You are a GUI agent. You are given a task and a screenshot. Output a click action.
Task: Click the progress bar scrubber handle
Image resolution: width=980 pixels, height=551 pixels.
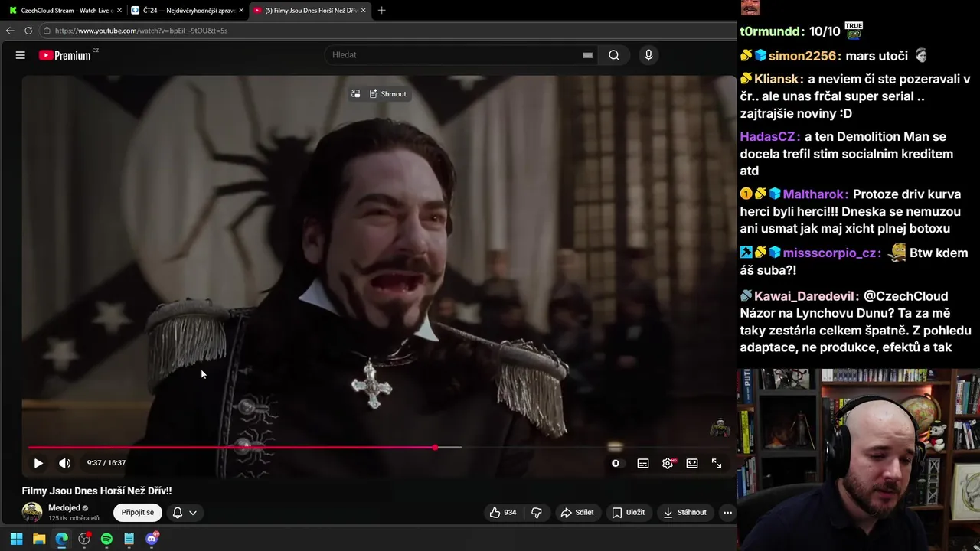pyautogui.click(x=435, y=448)
